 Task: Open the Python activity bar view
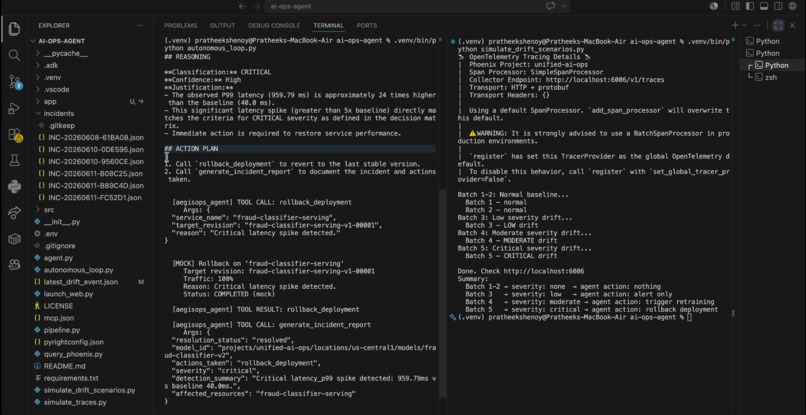[x=14, y=187]
